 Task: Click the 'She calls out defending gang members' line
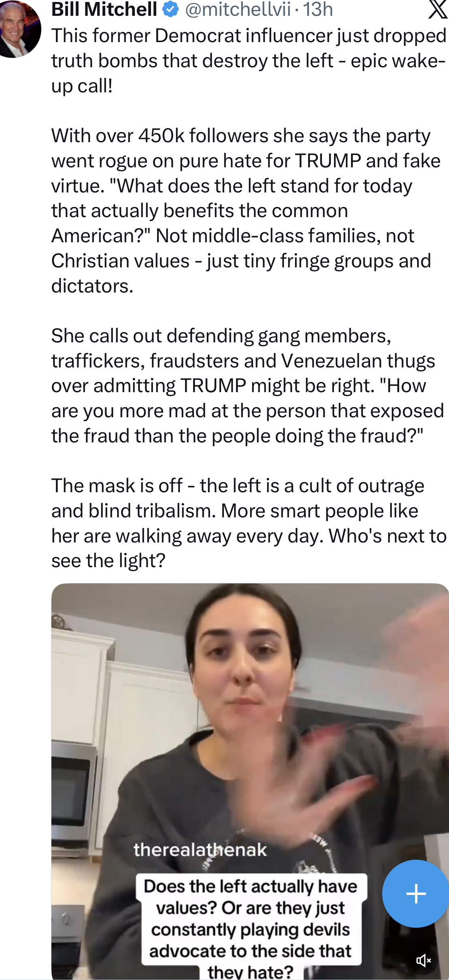point(221,336)
